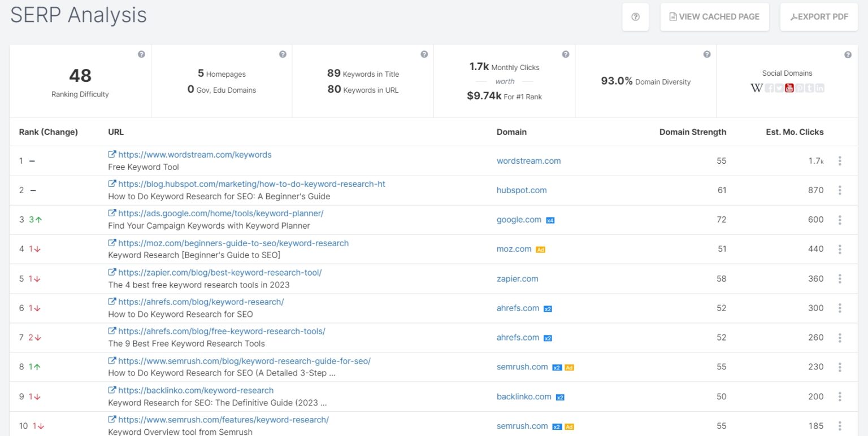The height and width of the screenshot is (436, 868).
Task: Click the Twitter icon under Social Domains
Action: [x=779, y=88]
